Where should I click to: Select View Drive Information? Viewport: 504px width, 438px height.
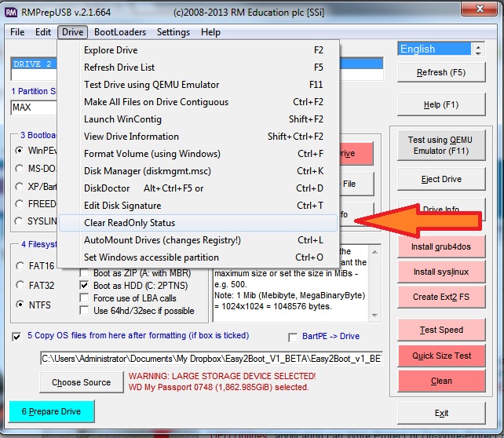click(199, 137)
